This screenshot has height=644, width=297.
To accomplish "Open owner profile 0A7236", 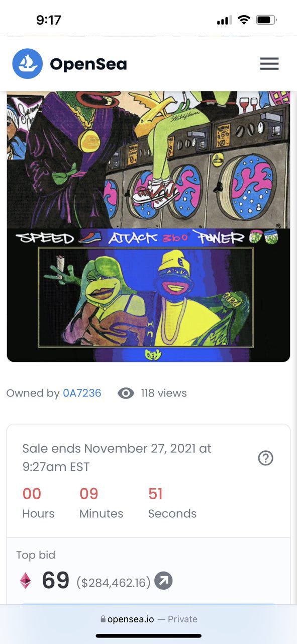I will (x=82, y=393).
